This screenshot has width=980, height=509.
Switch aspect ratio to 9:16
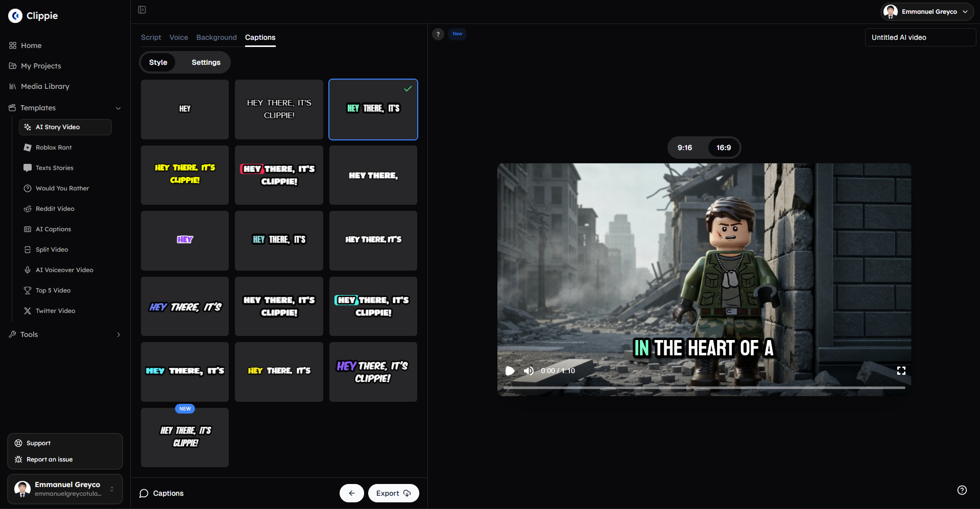tap(685, 148)
